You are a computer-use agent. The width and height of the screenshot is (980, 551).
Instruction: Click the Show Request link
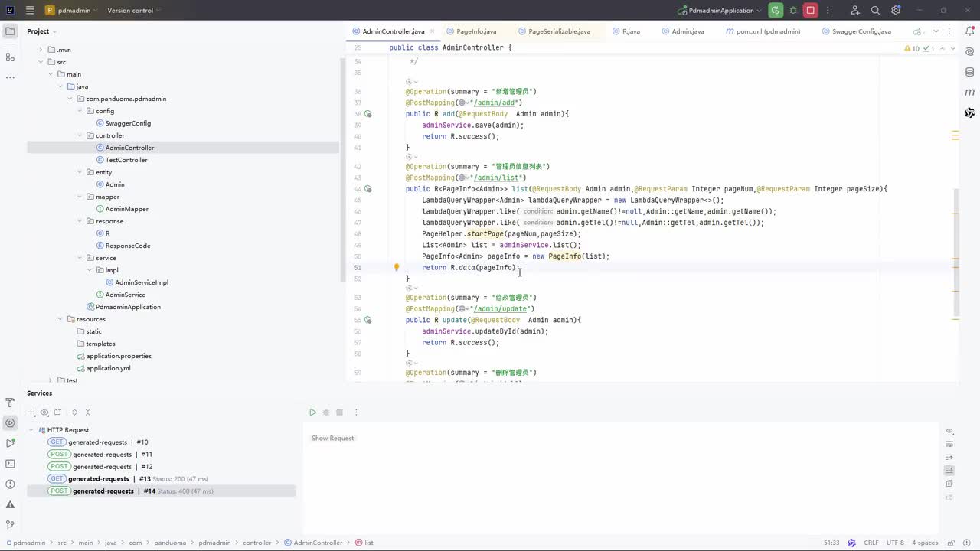click(332, 439)
